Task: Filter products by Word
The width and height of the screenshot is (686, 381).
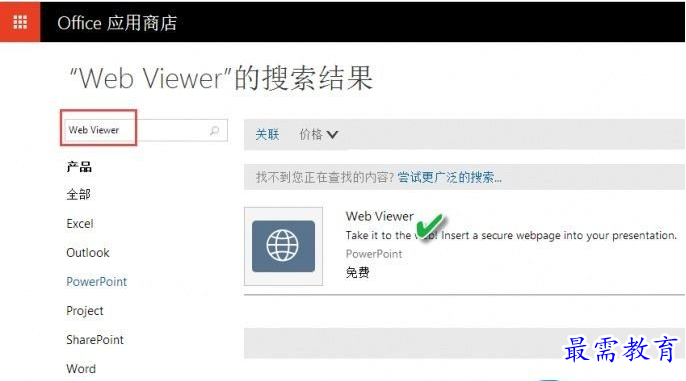Action: click(x=81, y=369)
